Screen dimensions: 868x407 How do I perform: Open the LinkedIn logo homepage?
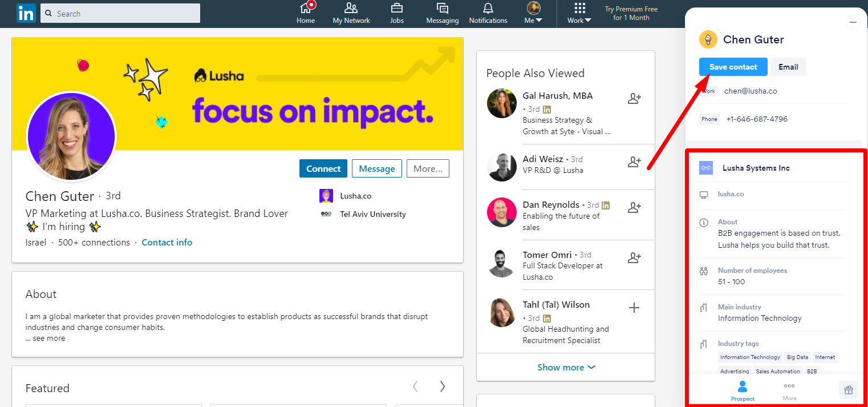point(26,13)
